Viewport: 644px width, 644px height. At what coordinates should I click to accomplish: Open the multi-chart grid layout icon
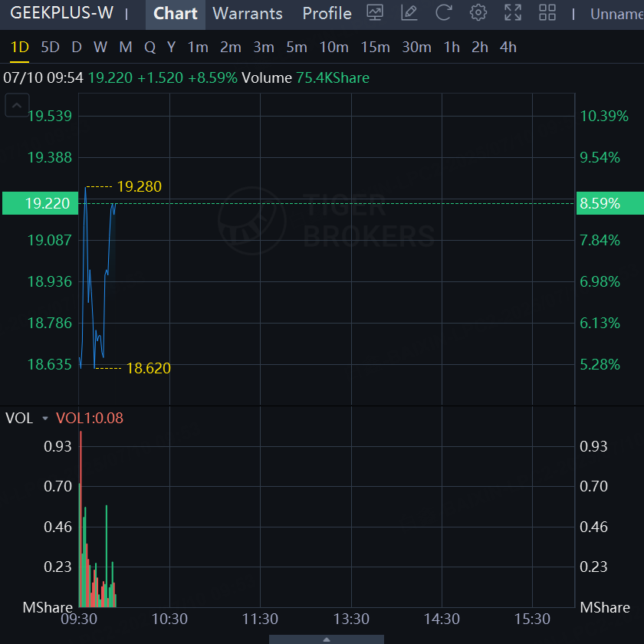[547, 13]
